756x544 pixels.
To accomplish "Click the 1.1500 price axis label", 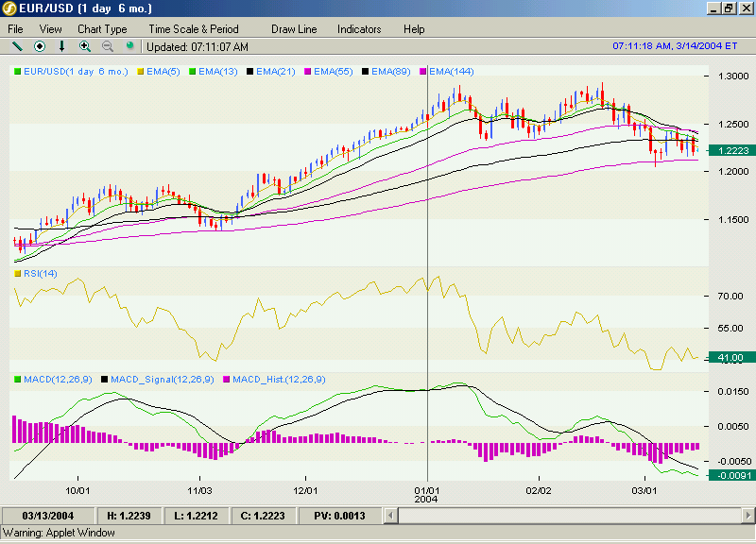I will click(x=733, y=219).
